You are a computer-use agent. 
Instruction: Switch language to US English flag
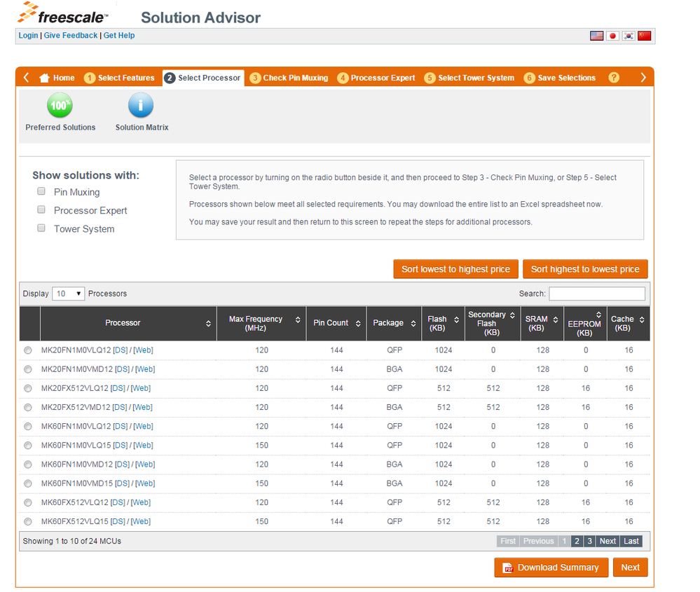(x=596, y=36)
